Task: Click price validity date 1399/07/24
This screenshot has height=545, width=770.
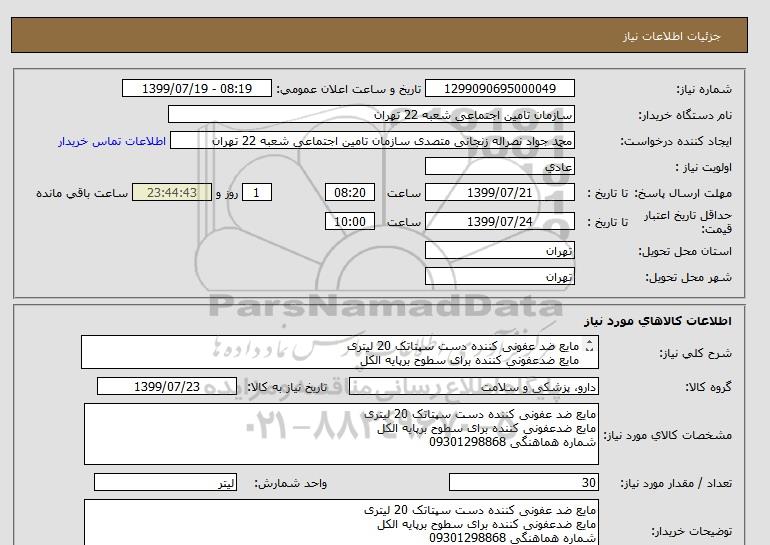Action: coord(499,221)
